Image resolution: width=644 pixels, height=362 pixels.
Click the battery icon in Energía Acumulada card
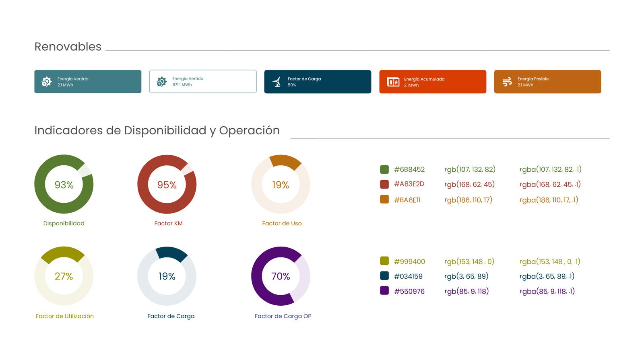point(393,82)
